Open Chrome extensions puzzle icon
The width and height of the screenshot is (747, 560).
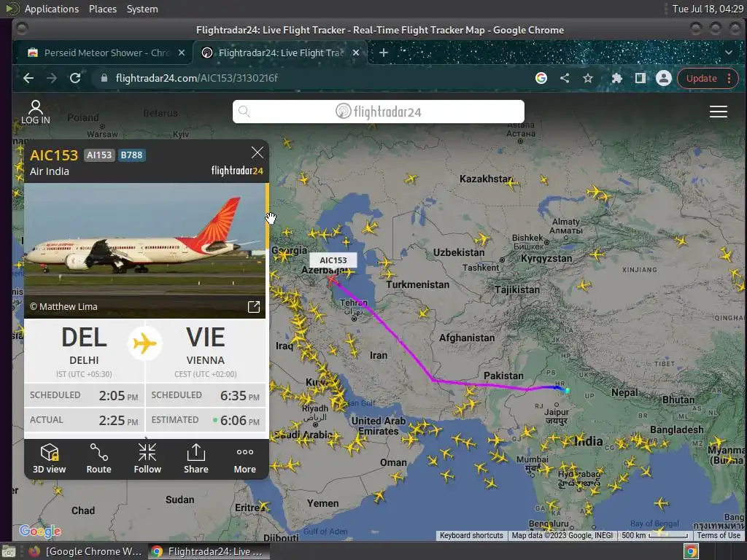[616, 78]
